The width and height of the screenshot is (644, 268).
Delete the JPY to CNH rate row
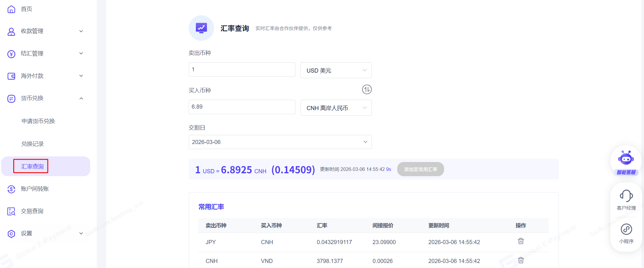pos(521,241)
